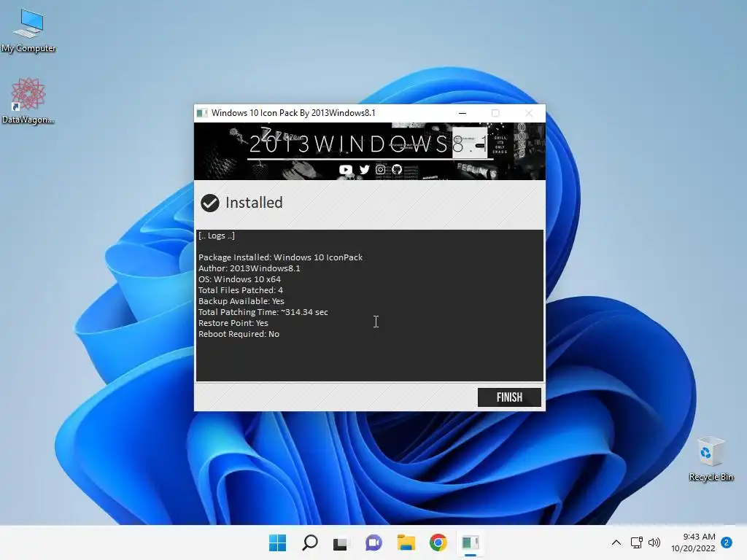
Task: Open the Windows Start menu
Action: point(277,542)
